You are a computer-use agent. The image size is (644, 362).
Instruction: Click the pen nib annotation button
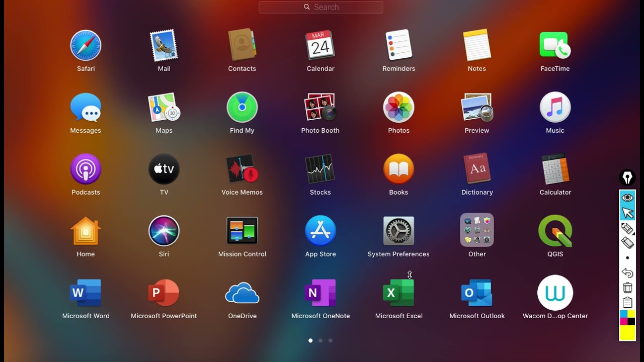click(627, 177)
